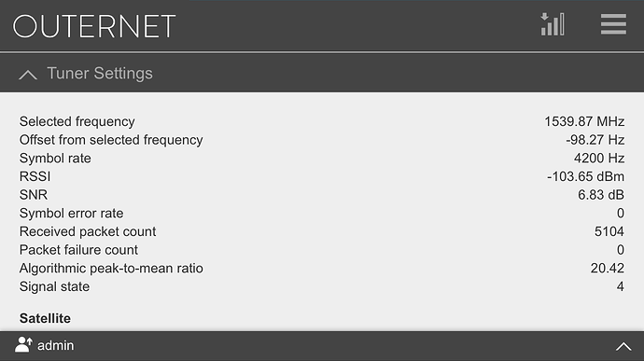Screen dimensions: 644x361
Task: Open the admin account label
Action: (x=55, y=346)
